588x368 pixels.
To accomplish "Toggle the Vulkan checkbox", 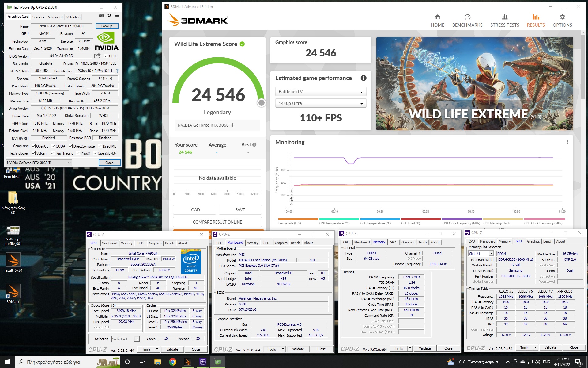I will 34,153.
